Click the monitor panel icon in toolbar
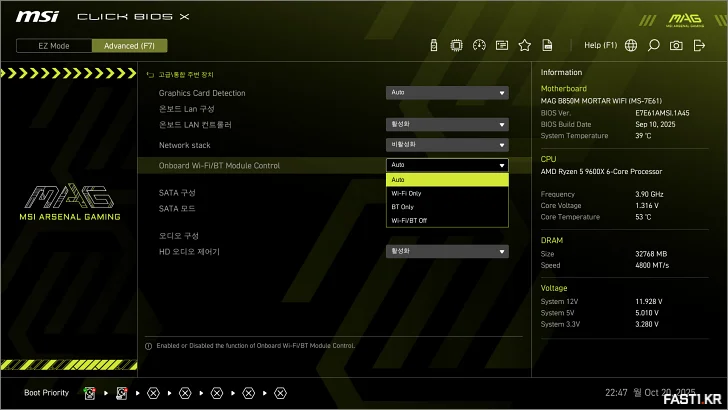The image size is (728, 410). tap(502, 46)
